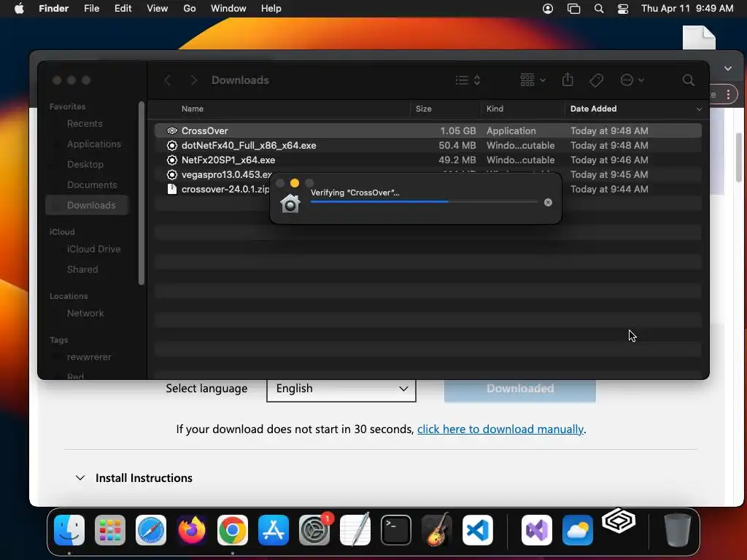
Task: Open the Group By dropdown in Finder
Action: 533,80
